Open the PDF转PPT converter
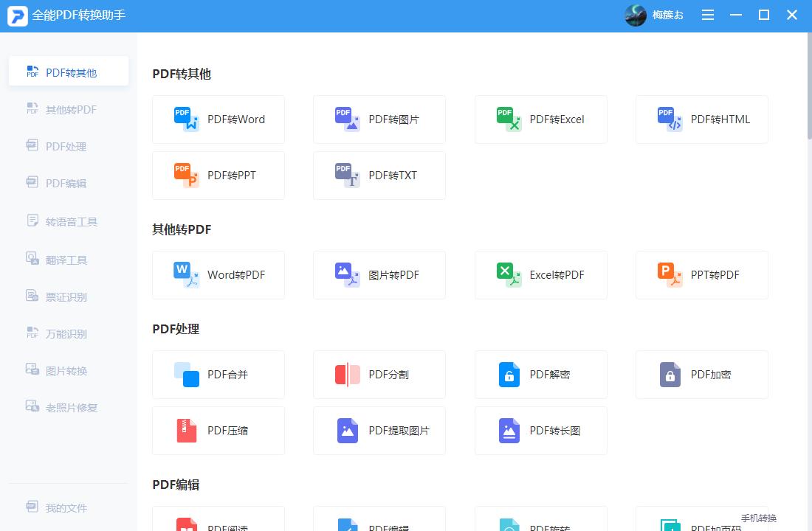 coord(219,175)
